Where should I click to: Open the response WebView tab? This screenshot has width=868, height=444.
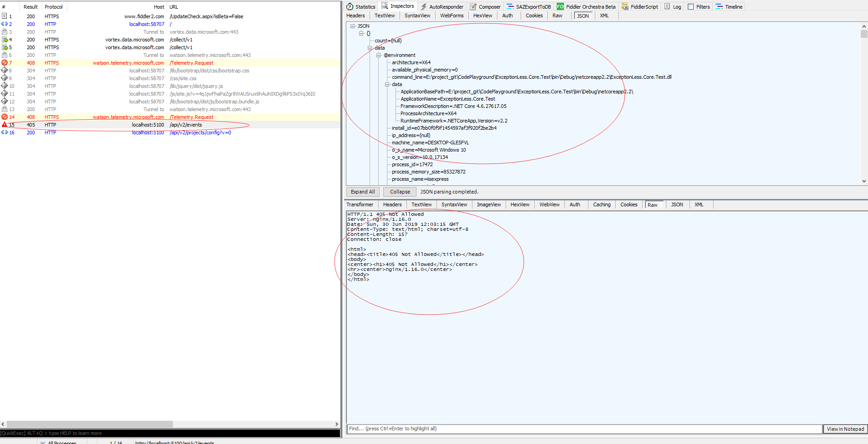pyautogui.click(x=549, y=204)
